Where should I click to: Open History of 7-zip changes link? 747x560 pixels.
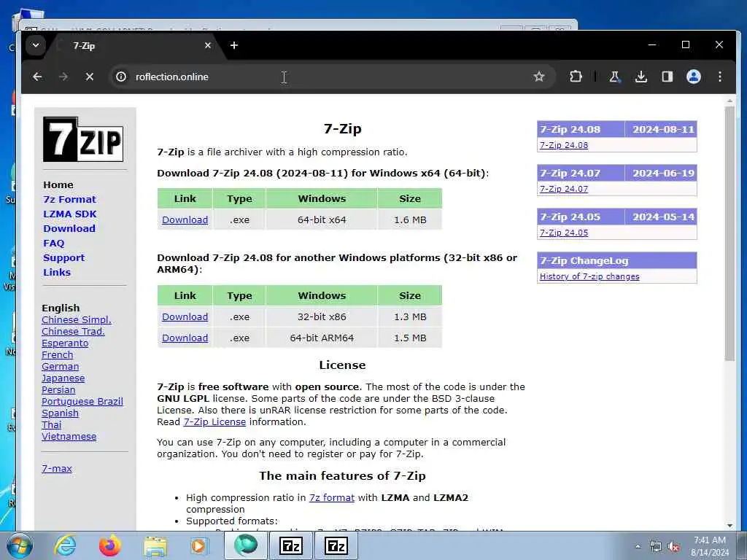coord(589,276)
